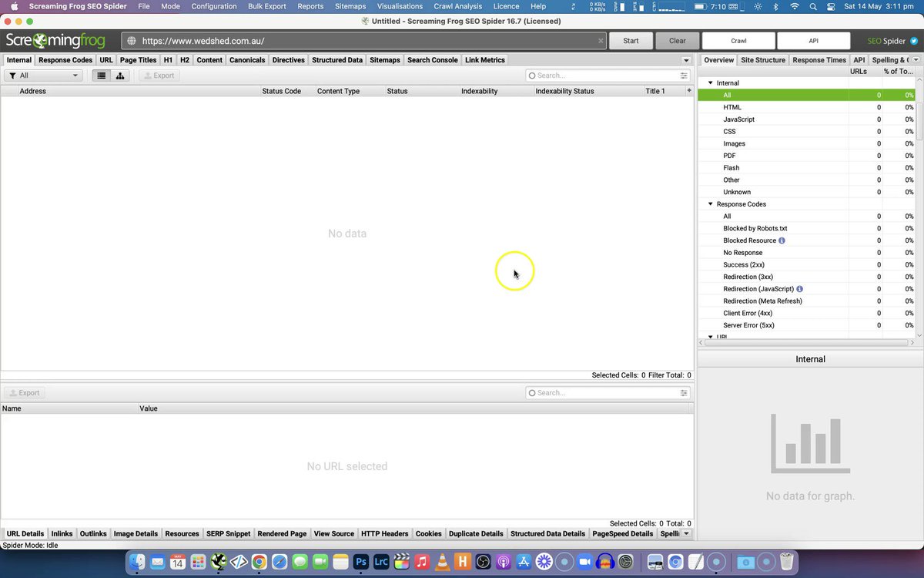Open the Apple menu
The image size is (924, 578).
(x=14, y=6)
